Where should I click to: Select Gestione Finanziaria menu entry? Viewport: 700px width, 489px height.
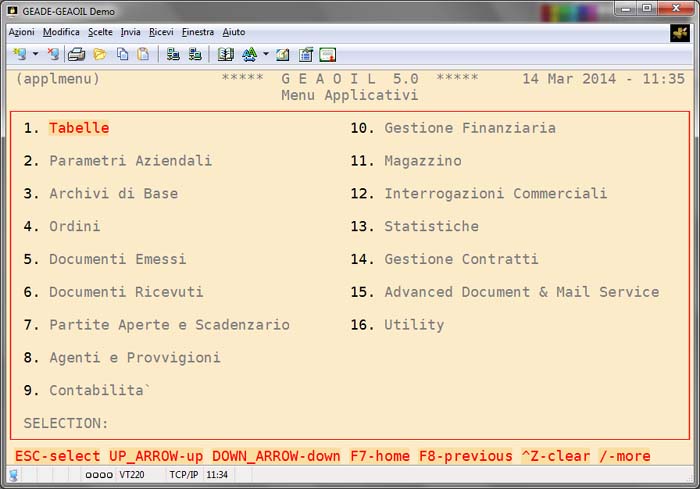[469, 128]
